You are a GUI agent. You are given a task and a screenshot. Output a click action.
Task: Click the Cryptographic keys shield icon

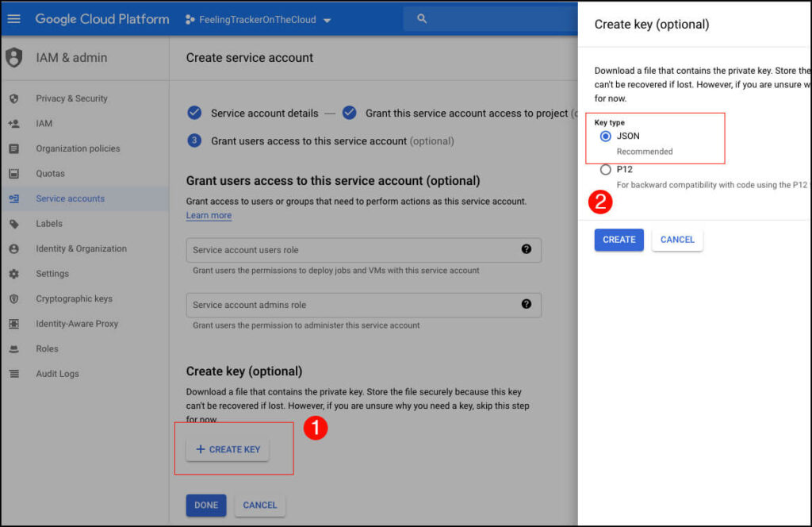click(14, 299)
